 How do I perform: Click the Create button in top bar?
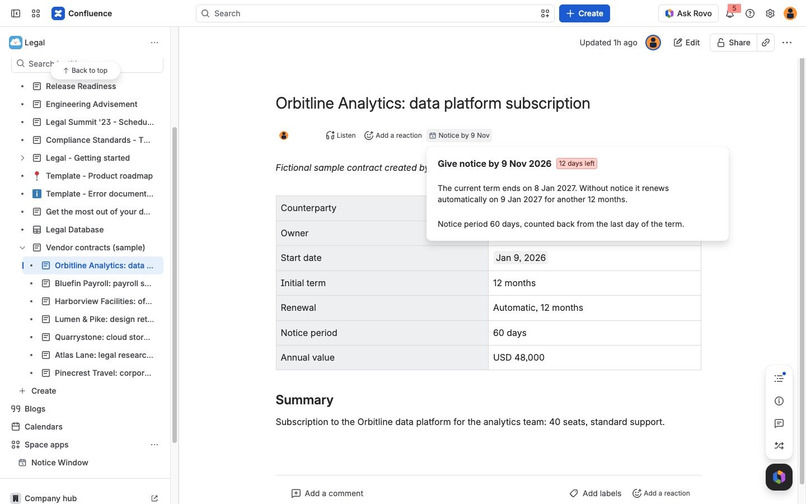tap(584, 13)
